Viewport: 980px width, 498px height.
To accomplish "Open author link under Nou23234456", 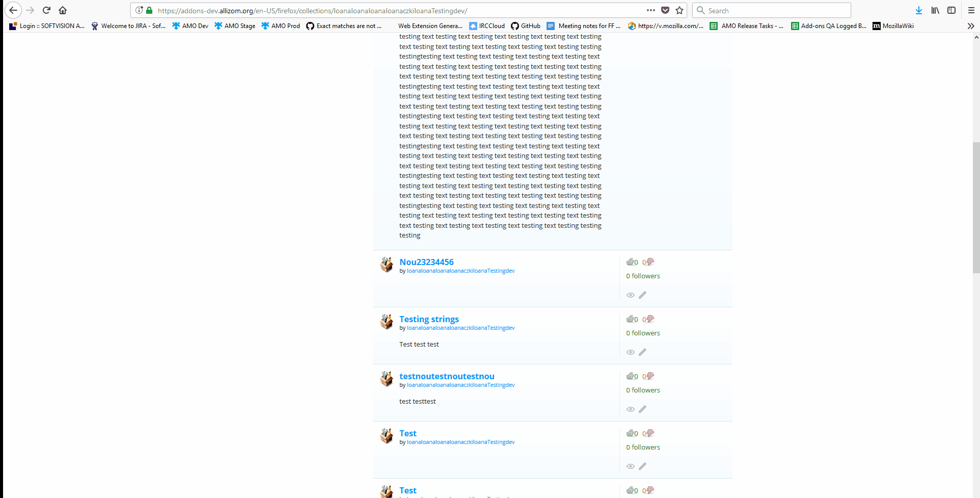I will (x=460, y=271).
